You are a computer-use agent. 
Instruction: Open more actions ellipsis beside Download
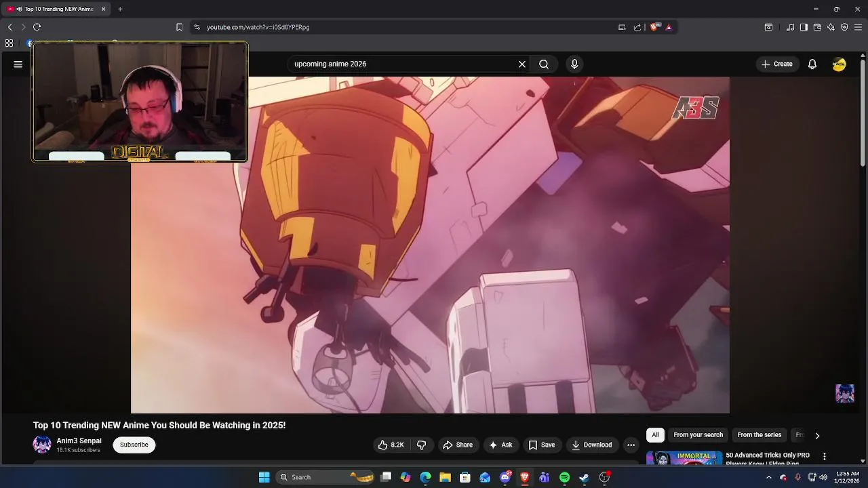[631, 445]
